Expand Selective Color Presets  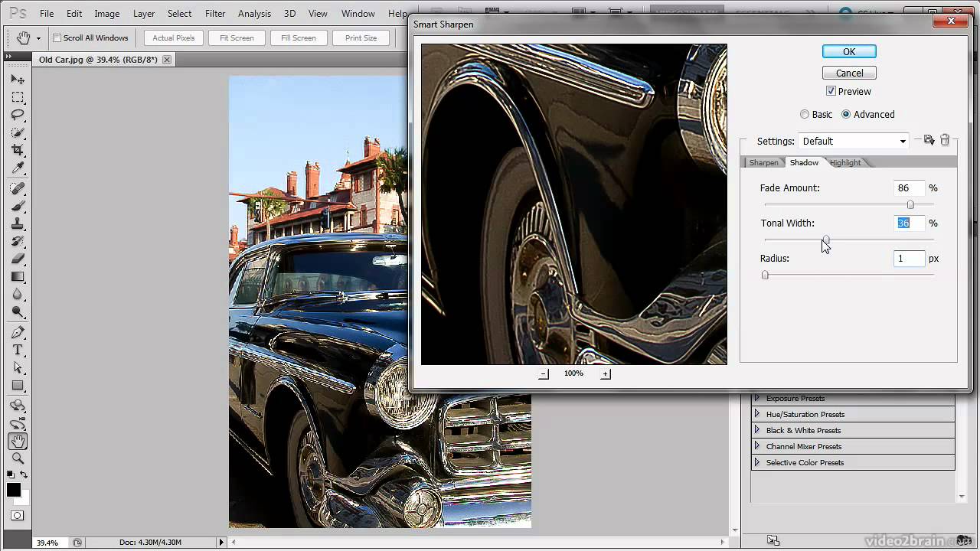click(x=756, y=462)
